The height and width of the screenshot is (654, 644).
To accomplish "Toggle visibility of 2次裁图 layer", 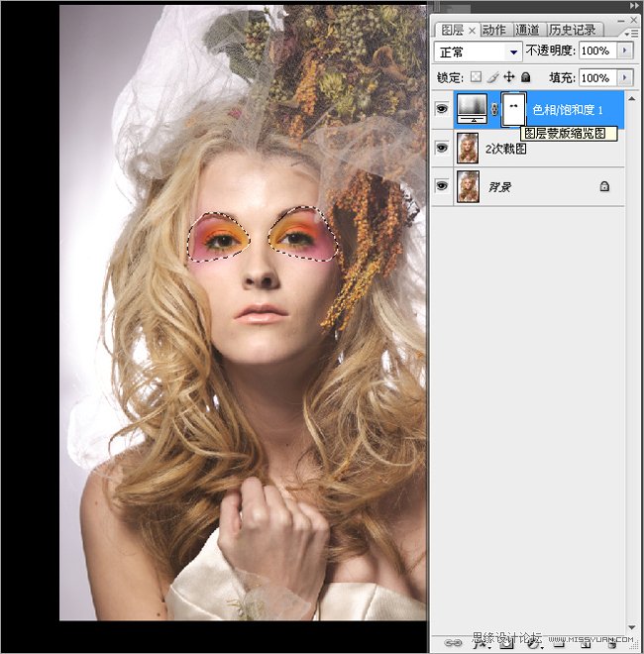I will [442, 149].
